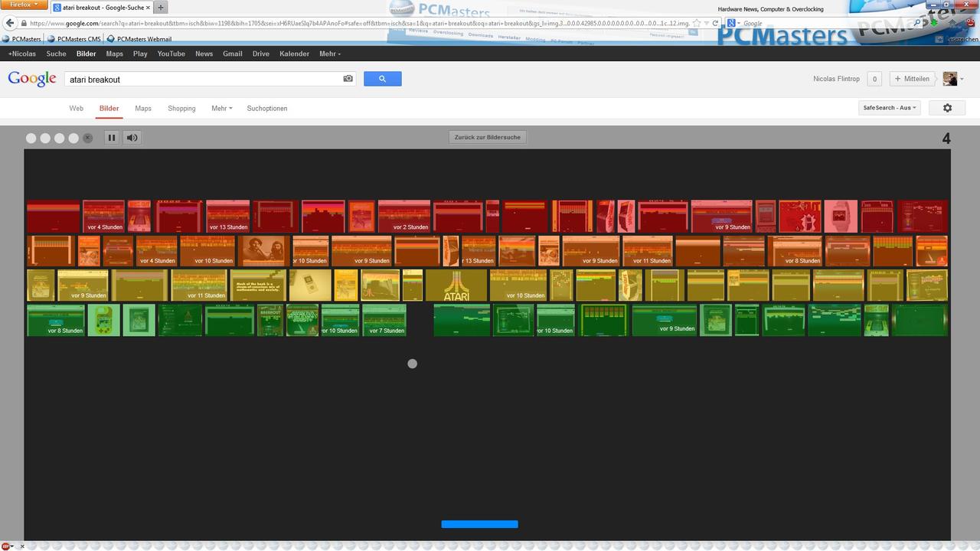Click the green brick labeled vor 8 Stunden
Image resolution: width=980 pixels, height=551 pixels.
click(56, 320)
